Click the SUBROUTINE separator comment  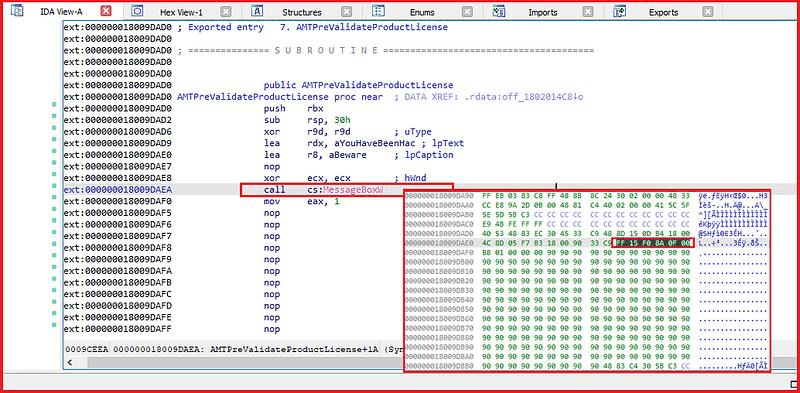[x=385, y=51]
